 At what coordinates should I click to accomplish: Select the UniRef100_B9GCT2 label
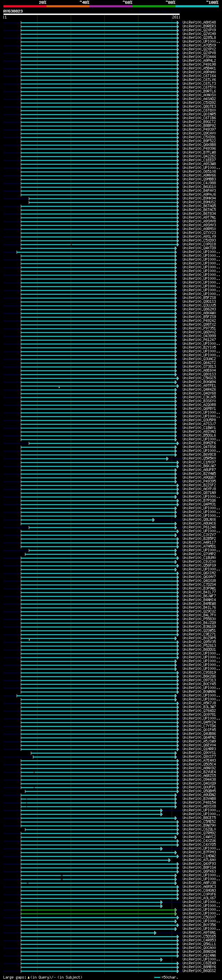click(199, 122)
